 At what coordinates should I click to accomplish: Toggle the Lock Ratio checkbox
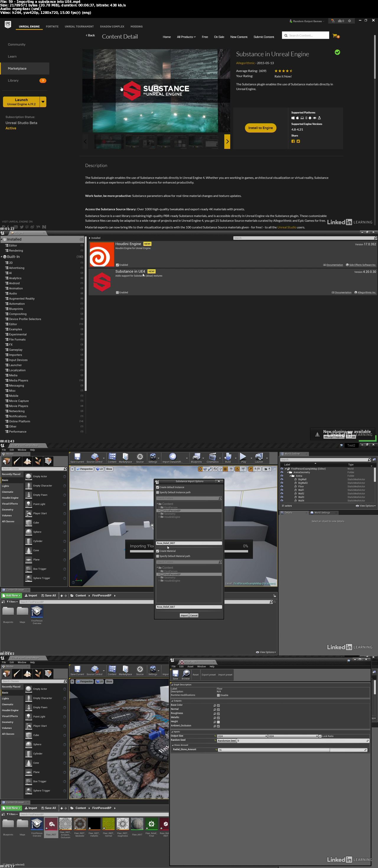(x=320, y=736)
